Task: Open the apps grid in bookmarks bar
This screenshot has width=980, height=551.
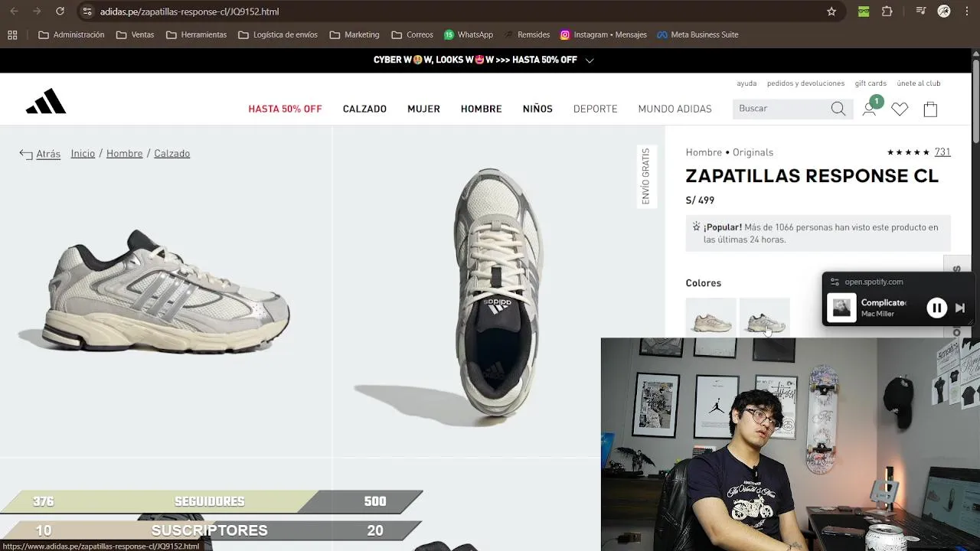Action: point(12,34)
